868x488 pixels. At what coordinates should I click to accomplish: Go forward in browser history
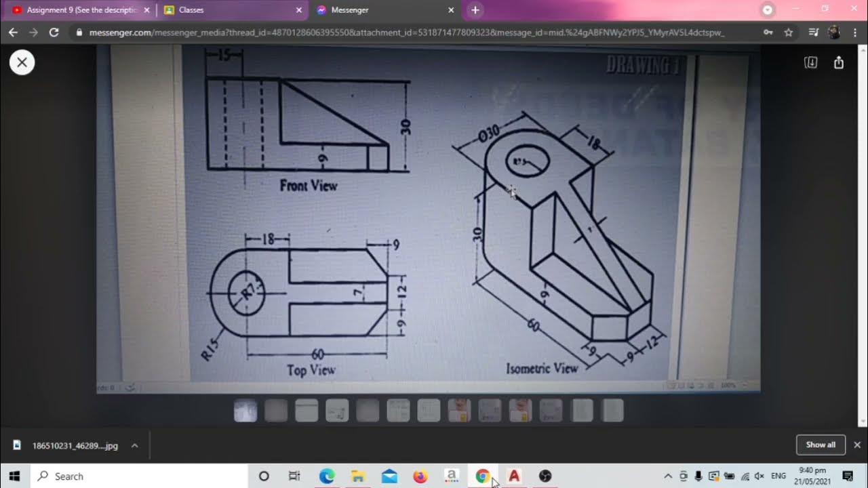(x=33, y=32)
